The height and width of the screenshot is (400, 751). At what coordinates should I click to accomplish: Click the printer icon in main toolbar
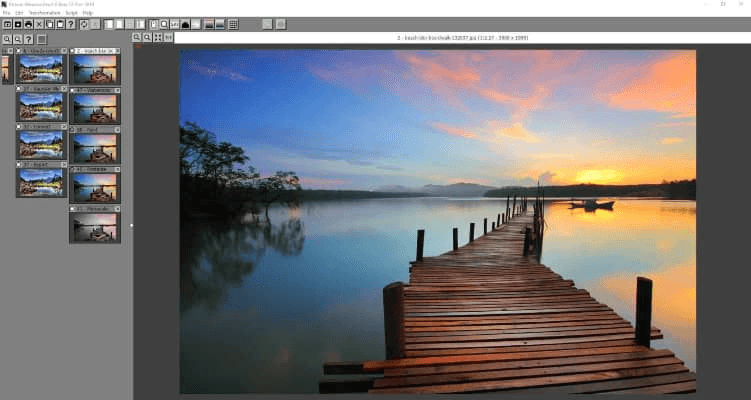[x=27, y=24]
